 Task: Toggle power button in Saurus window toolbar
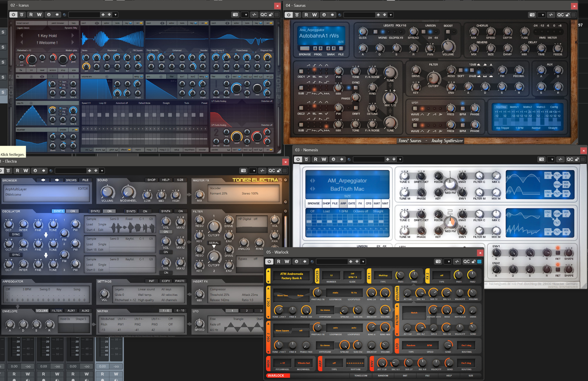pos(288,15)
